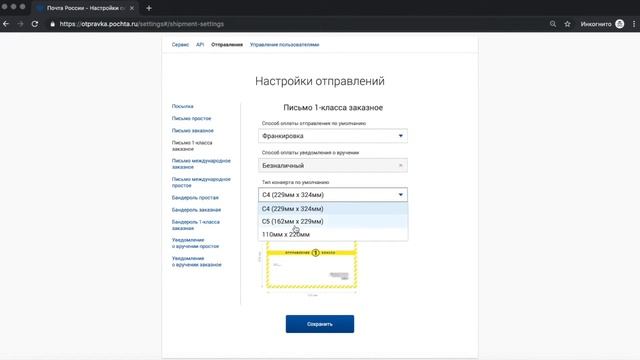This screenshot has height=360, width=640.
Task: Select Бандероль простая in sidebar
Action: tap(195, 198)
